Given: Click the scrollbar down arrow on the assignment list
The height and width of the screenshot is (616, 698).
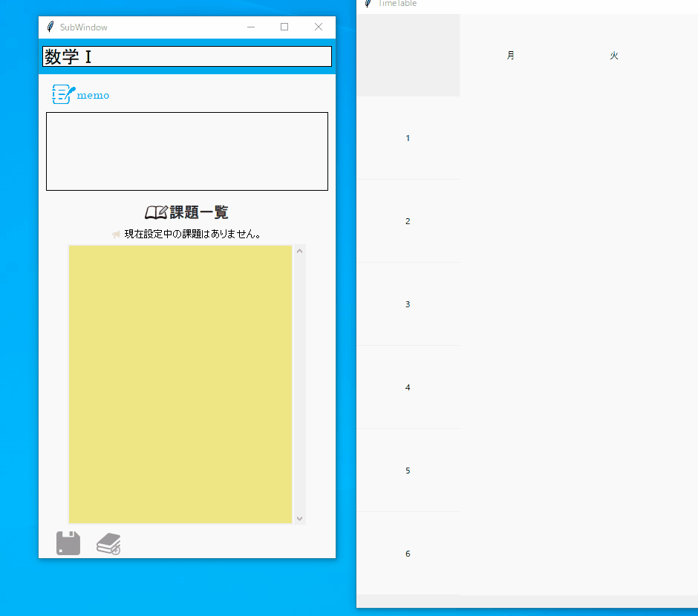Looking at the screenshot, I should pos(299,518).
